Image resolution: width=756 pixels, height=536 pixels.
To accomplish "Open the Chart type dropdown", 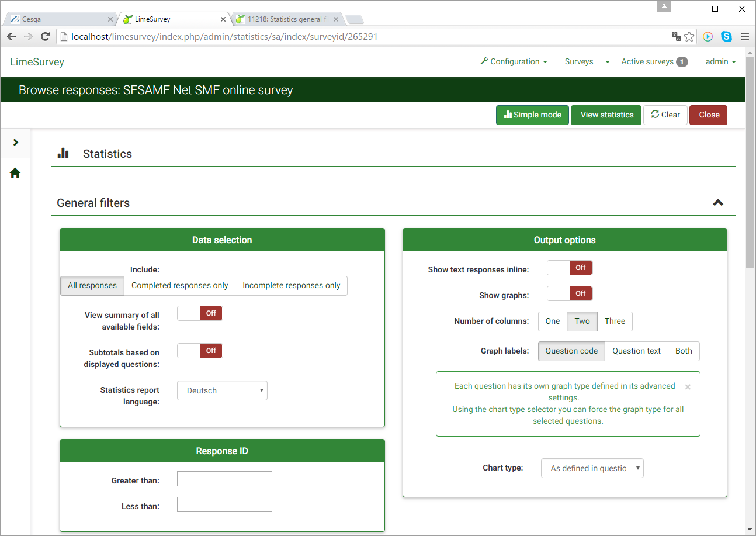I will 592,468.
